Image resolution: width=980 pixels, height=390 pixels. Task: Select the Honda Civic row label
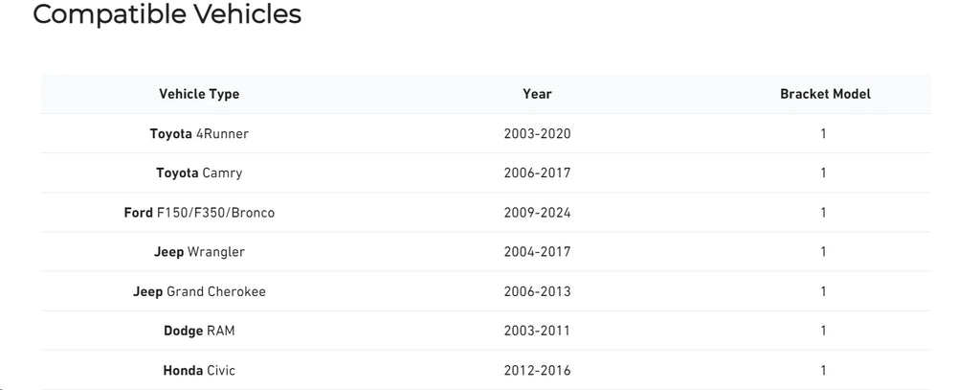click(199, 370)
